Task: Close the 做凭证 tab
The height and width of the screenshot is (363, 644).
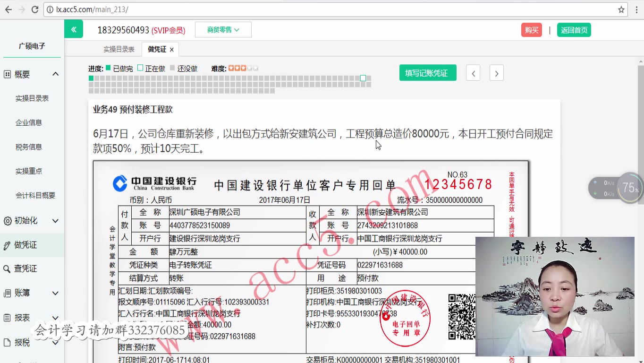Action: pos(172,49)
